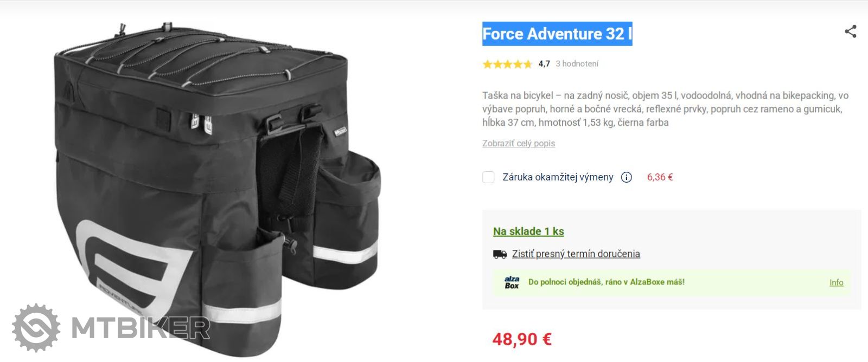868x362 pixels.
Task: Open the 3 hodnotení reviews link
Action: pyautogui.click(x=577, y=64)
